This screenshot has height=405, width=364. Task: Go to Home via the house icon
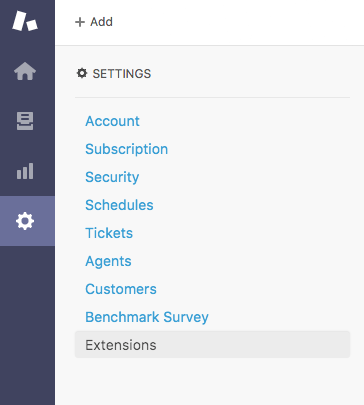(x=25, y=71)
